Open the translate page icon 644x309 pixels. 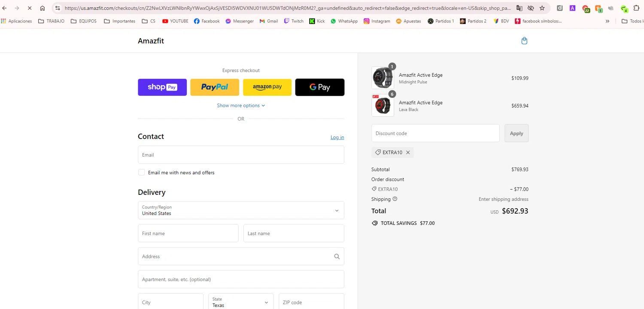[519, 8]
